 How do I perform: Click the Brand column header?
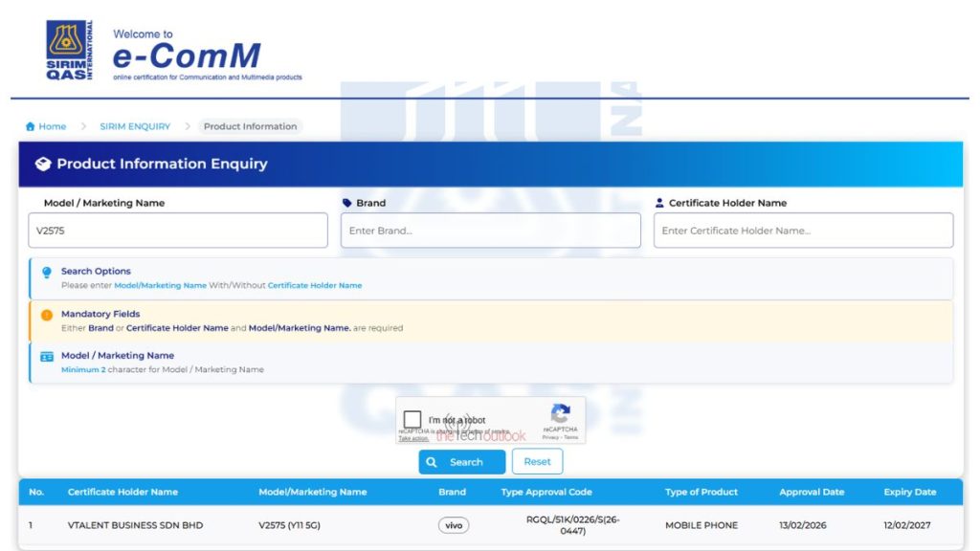tap(452, 492)
